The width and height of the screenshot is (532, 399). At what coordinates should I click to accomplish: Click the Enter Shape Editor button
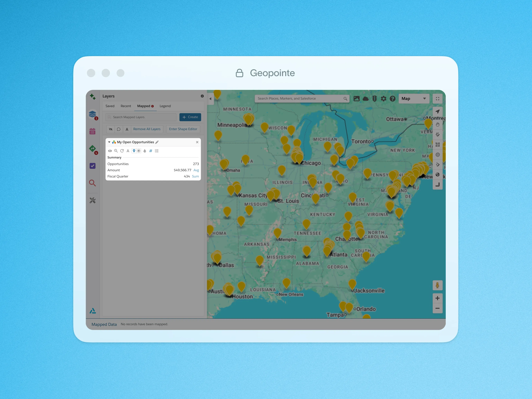(183, 129)
